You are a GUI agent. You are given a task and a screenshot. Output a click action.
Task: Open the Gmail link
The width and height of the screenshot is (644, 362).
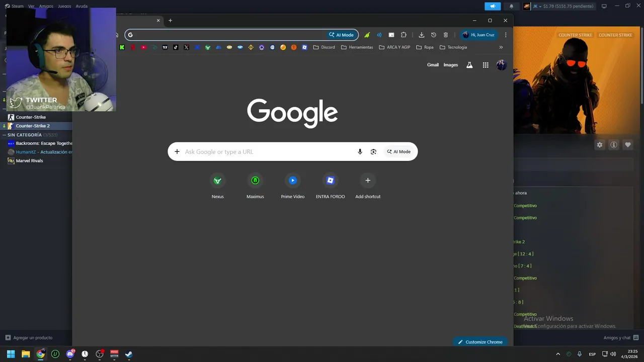pos(433,65)
